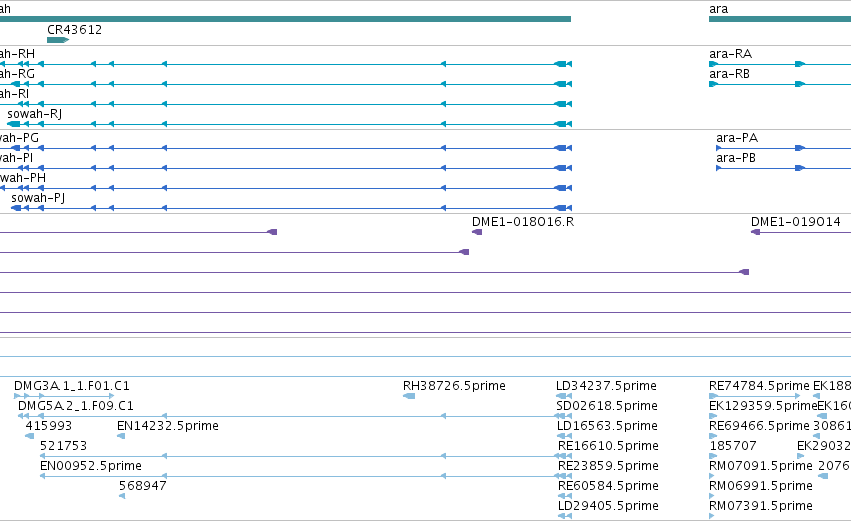Viewport: 851px width, 521px height.
Task: Click the RH38726.5prime arrow glyph
Action: (x=409, y=396)
